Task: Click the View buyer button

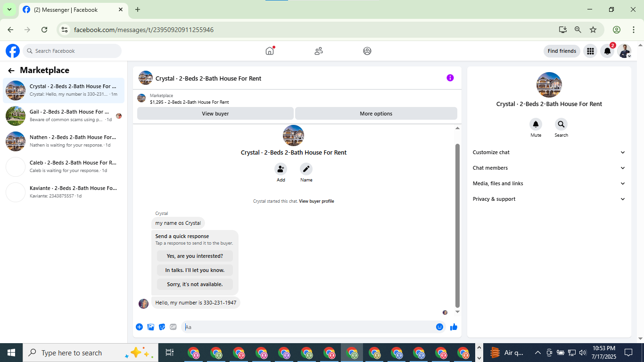Action: [x=215, y=114]
